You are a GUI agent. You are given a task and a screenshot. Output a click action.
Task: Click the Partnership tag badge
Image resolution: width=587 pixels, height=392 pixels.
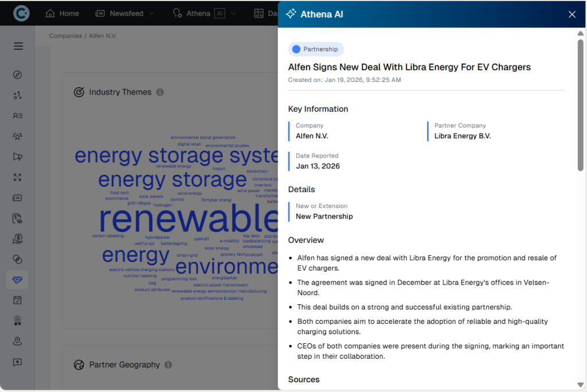315,49
